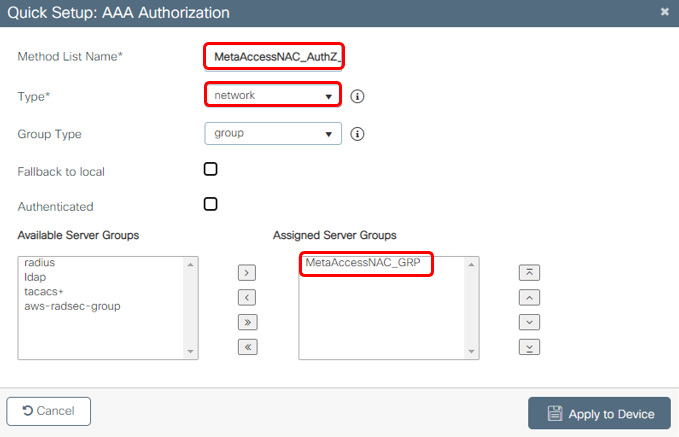Click down arrow of Assigned groups scrollbar

point(472,351)
